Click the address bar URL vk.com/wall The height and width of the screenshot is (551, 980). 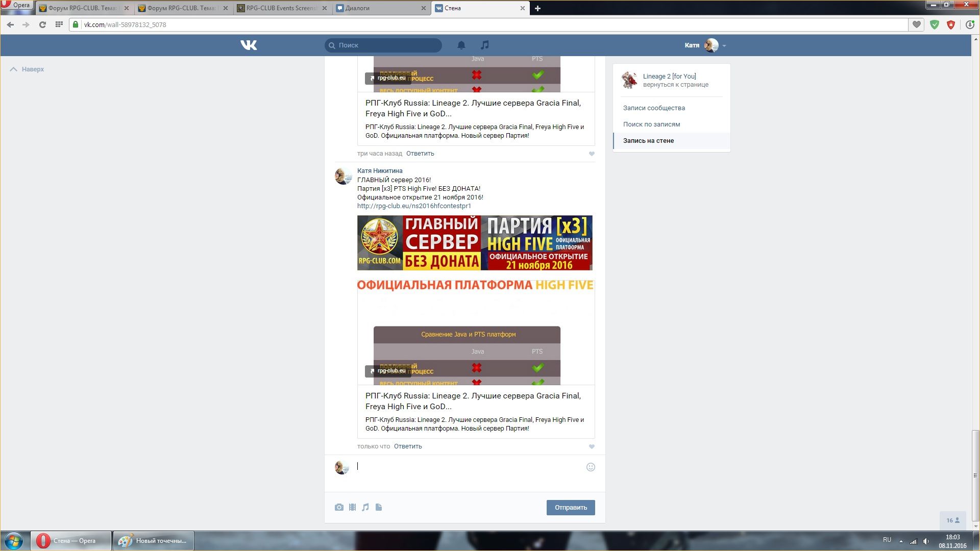[x=125, y=24]
